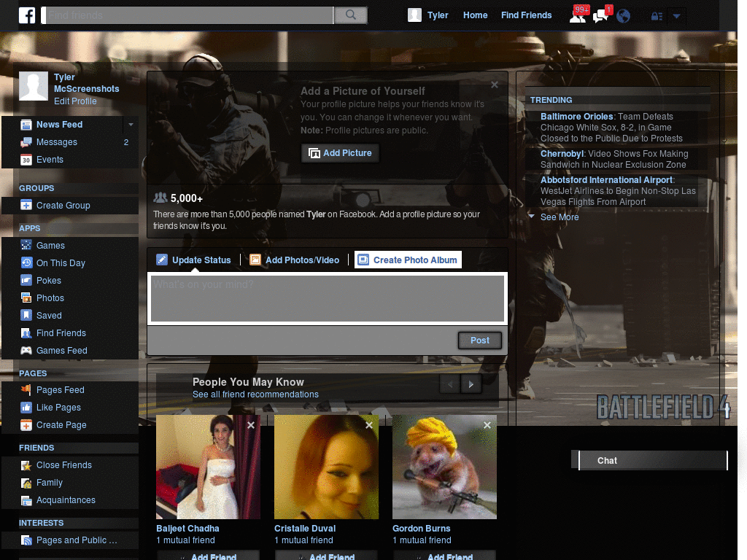Open Baltimore Orioles trending topic
This screenshot has height=560, width=747.
coord(576,117)
